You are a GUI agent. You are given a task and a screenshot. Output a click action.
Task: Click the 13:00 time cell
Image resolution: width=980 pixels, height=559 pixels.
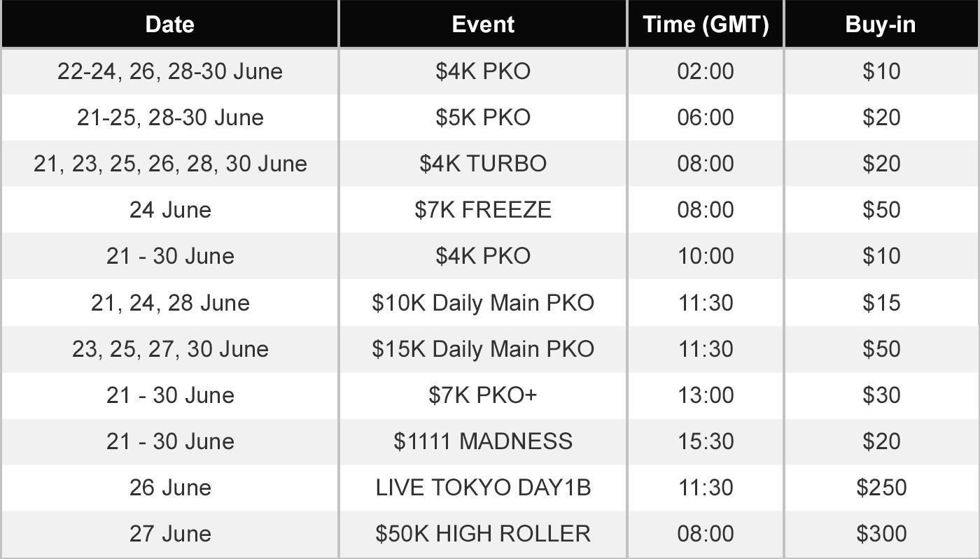pyautogui.click(x=706, y=395)
